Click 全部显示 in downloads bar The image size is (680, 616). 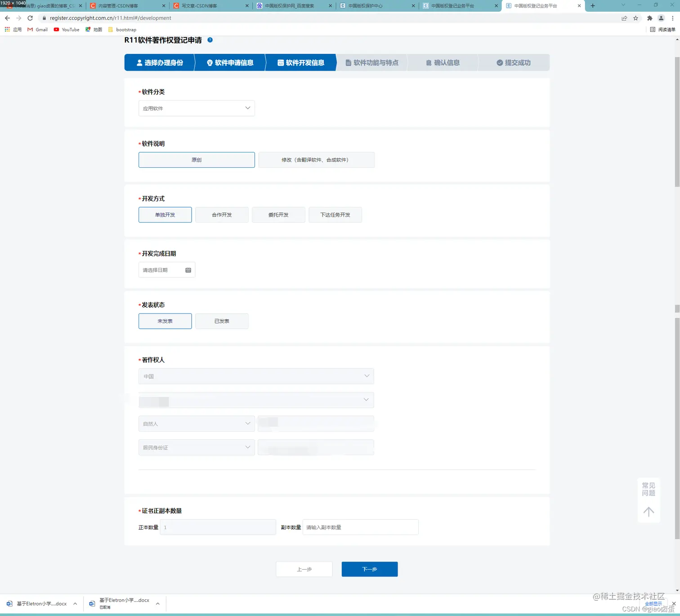(653, 604)
